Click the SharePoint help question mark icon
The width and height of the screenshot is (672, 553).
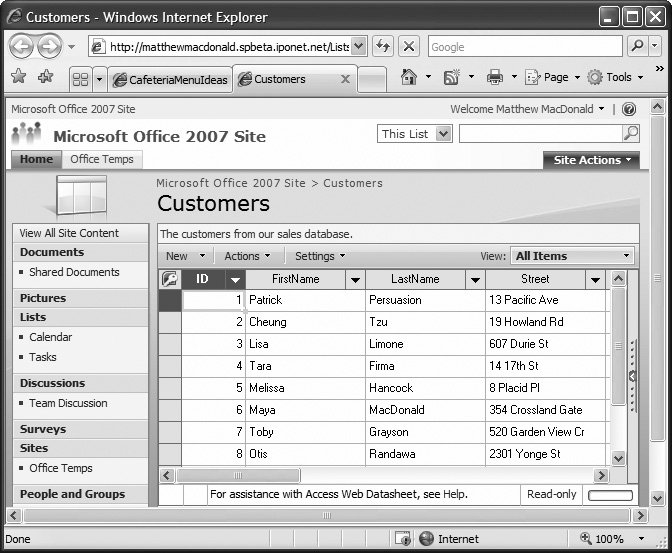tap(629, 109)
